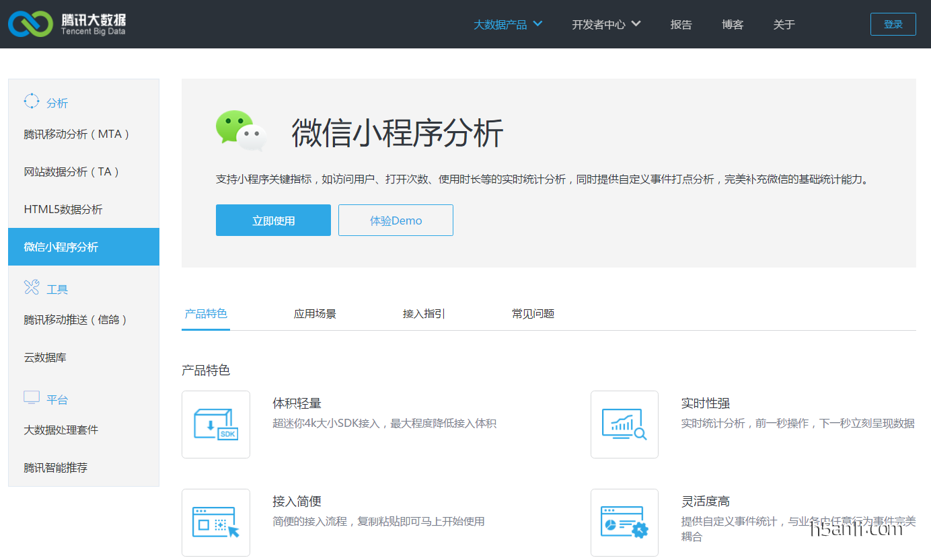Open 腾讯移动推送（信鸽）in sidebar
The width and height of the screenshot is (931, 560).
[83, 319]
